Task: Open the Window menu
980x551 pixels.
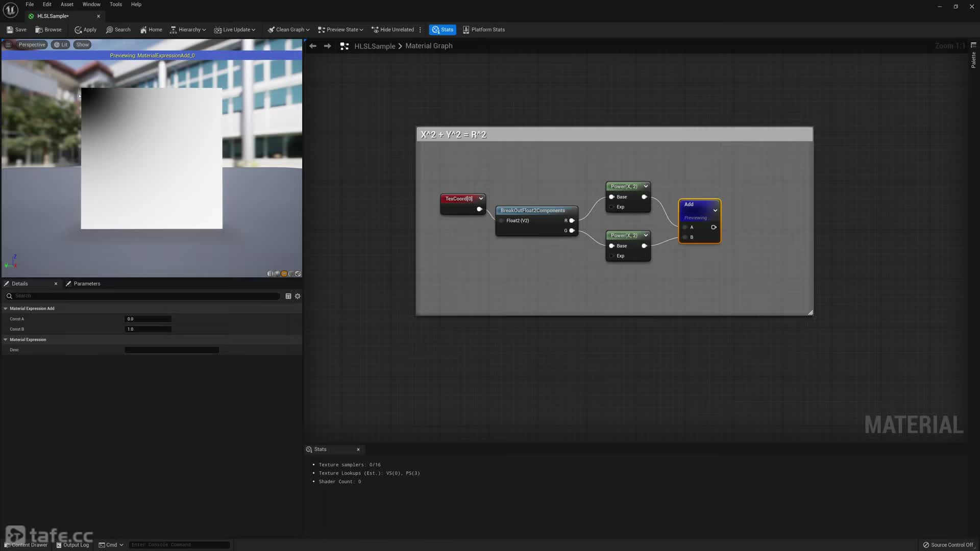Action: (x=91, y=4)
